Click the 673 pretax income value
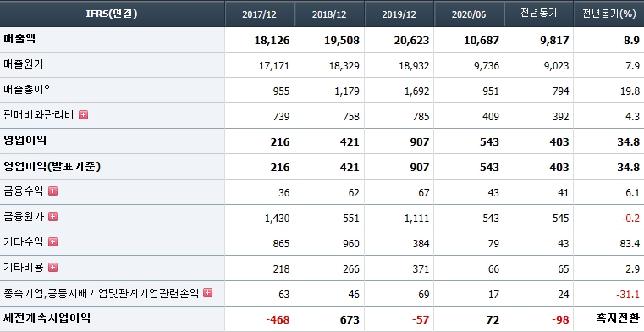 pos(350,320)
